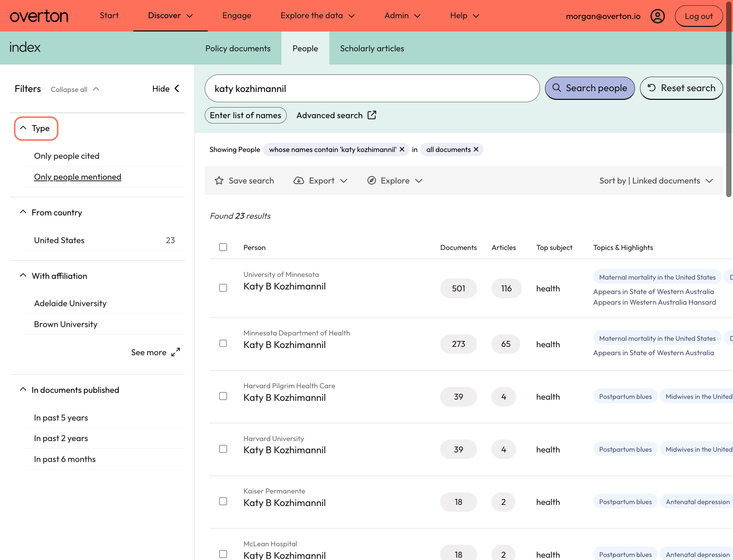
Task: Click the Enter list of names button
Action: click(x=245, y=115)
